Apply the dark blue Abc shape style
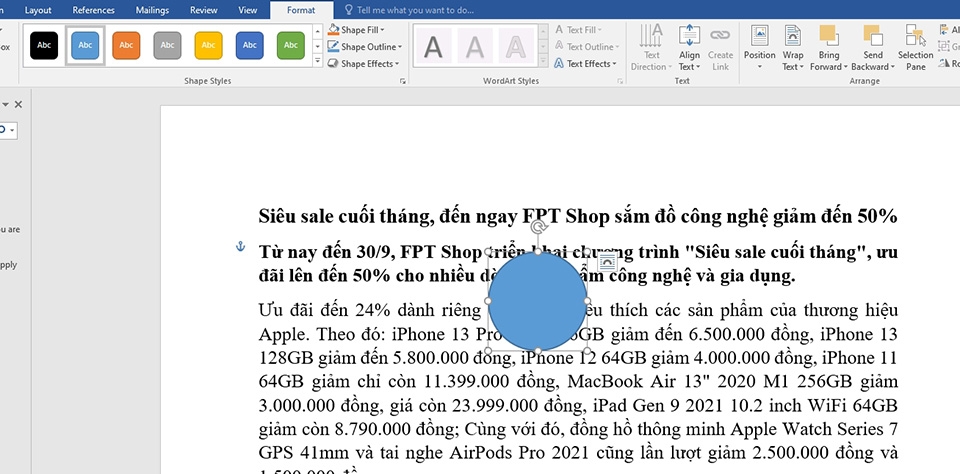The height and width of the screenshot is (474, 960). (x=249, y=45)
